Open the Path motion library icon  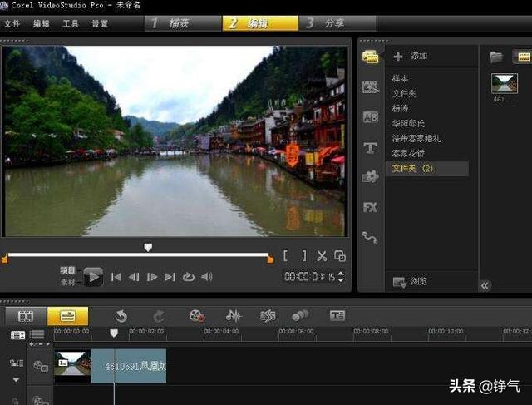point(370,238)
